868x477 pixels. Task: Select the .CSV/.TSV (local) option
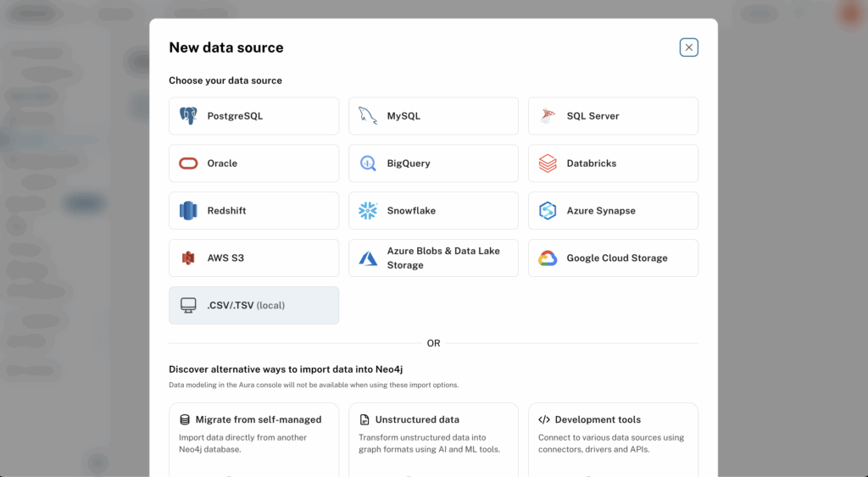(x=253, y=305)
